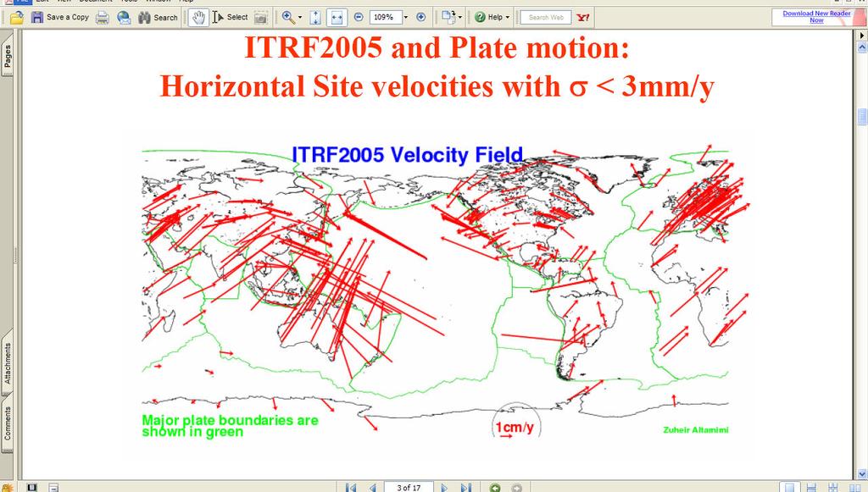Jump to last page button

point(466,487)
